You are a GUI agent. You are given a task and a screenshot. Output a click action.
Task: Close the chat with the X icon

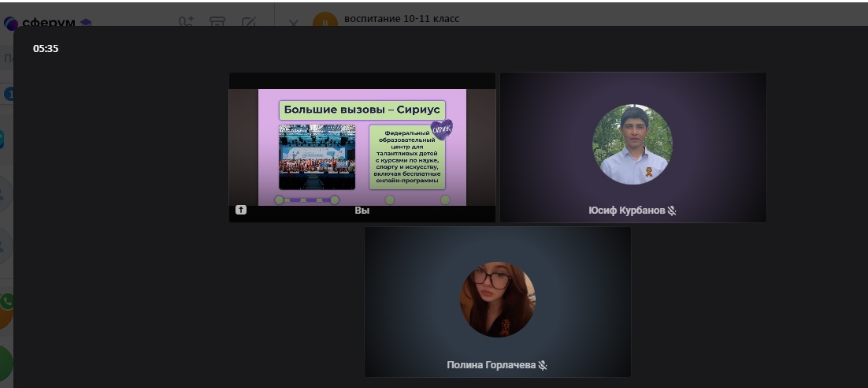coord(294,24)
